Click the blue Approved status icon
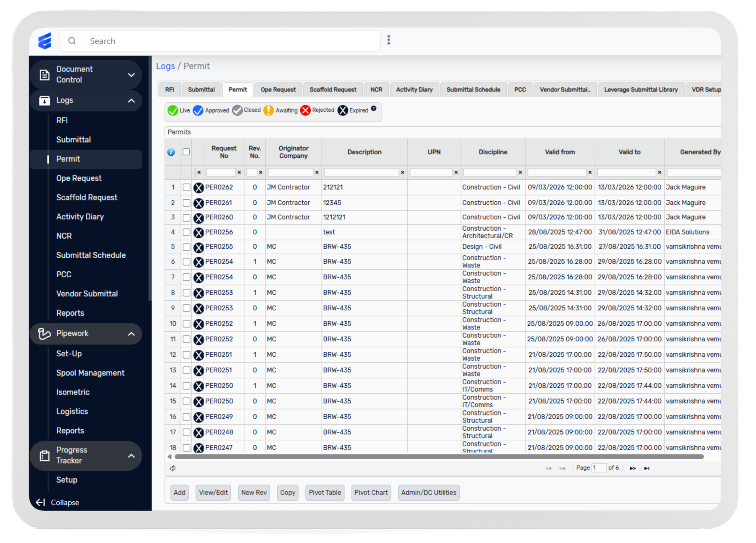Viewport: 756px width, 543px height. pos(198,110)
